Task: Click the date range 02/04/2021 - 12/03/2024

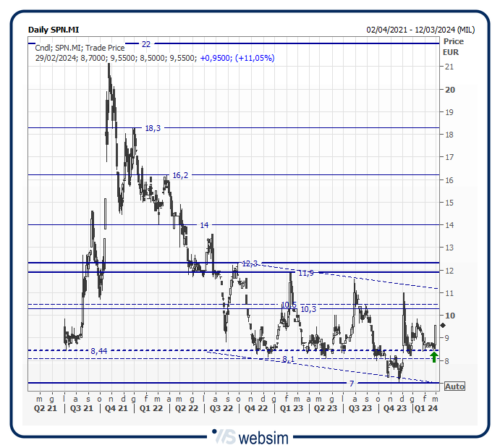Action: 420,30
